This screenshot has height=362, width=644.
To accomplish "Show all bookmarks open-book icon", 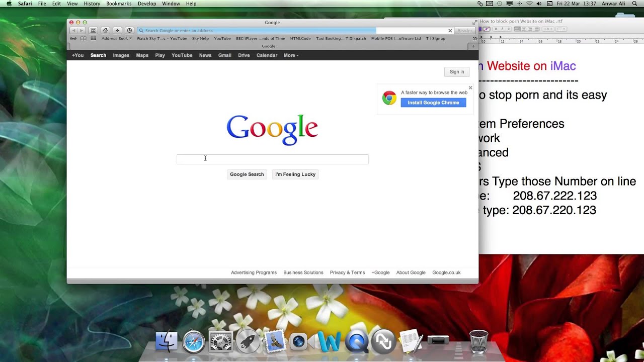I will point(84,38).
